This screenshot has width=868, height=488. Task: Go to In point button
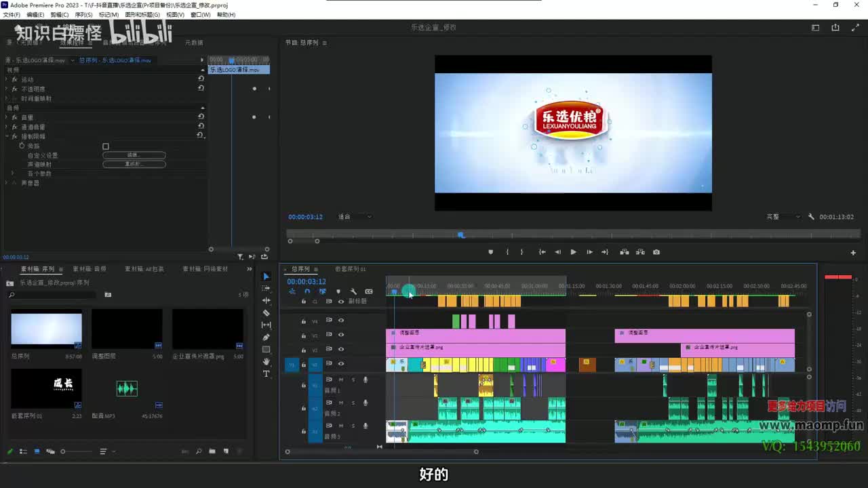(x=542, y=252)
